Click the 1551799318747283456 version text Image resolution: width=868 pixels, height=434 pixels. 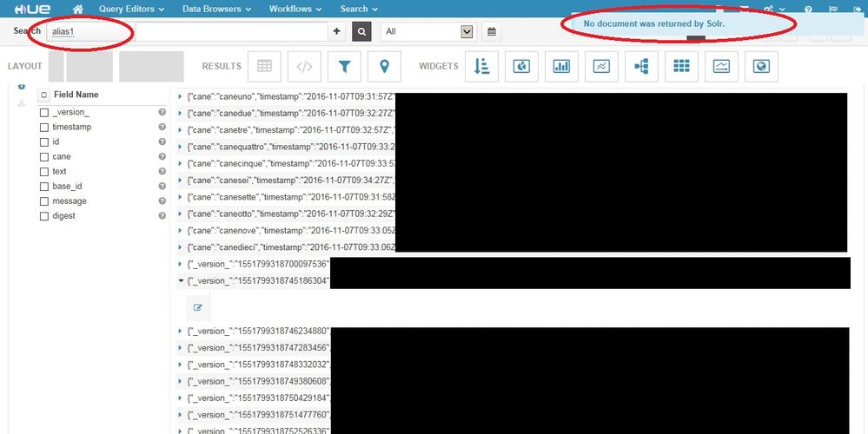259,348
